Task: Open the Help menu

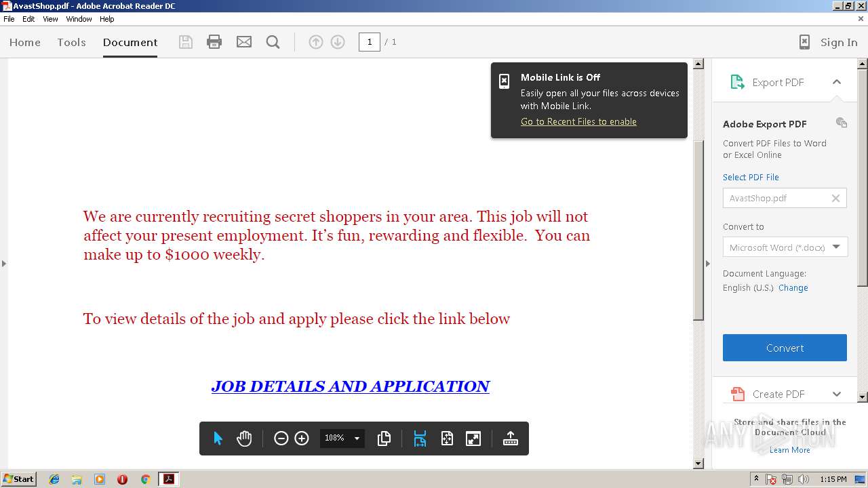Action: point(107,19)
